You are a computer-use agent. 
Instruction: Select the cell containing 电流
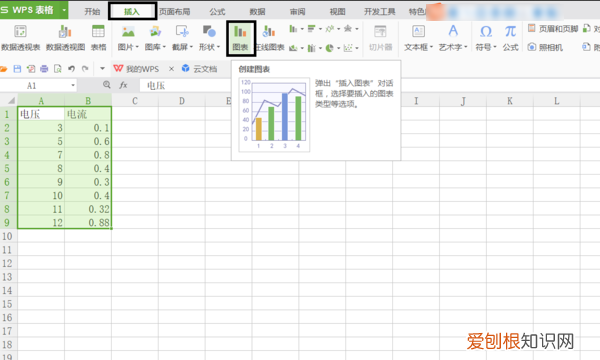point(88,114)
